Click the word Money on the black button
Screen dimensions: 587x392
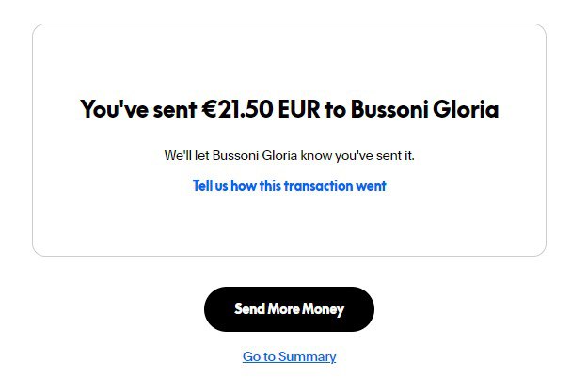(x=323, y=309)
